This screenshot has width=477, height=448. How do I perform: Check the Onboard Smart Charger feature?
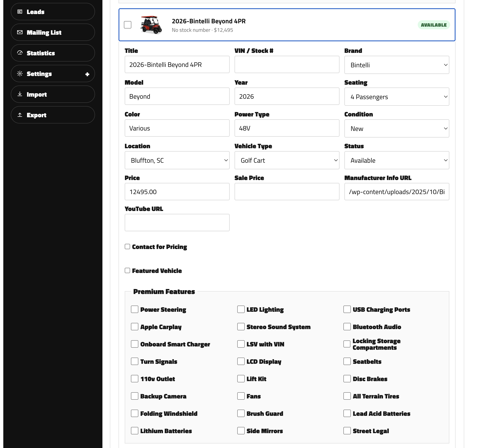135,344
